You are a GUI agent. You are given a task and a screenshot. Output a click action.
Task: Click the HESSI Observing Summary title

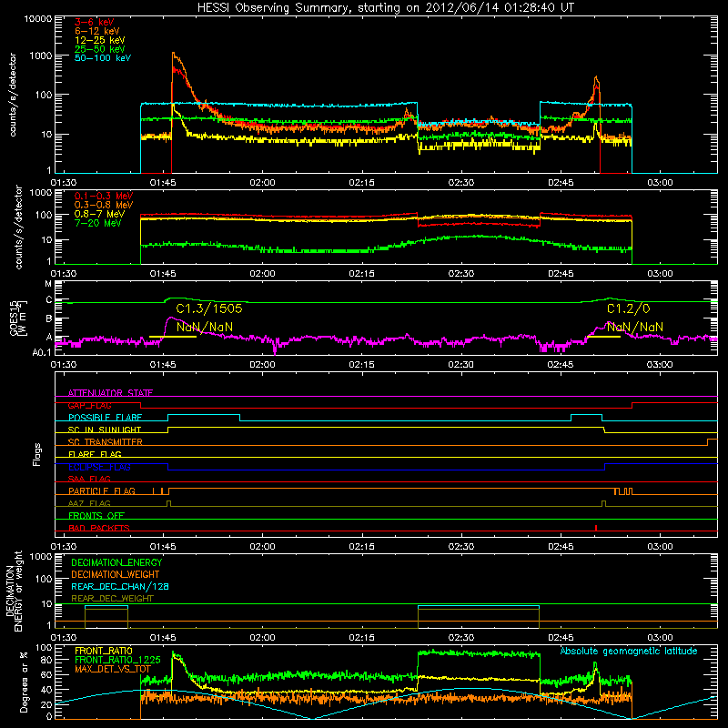pos(385,8)
